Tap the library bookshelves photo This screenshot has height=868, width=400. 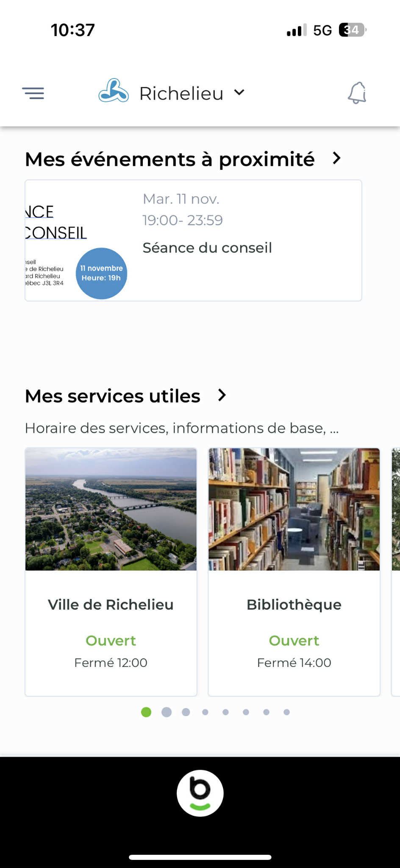[294, 509]
